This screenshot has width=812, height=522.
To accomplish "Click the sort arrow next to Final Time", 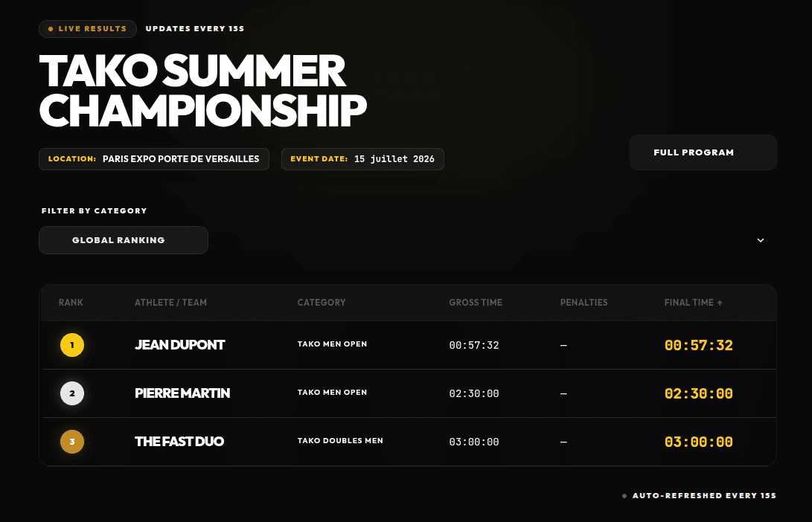I will (x=721, y=303).
